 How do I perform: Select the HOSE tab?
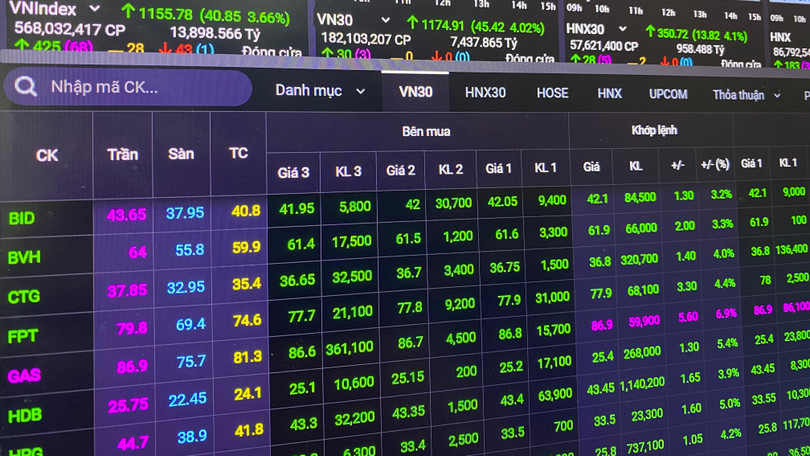(x=552, y=93)
